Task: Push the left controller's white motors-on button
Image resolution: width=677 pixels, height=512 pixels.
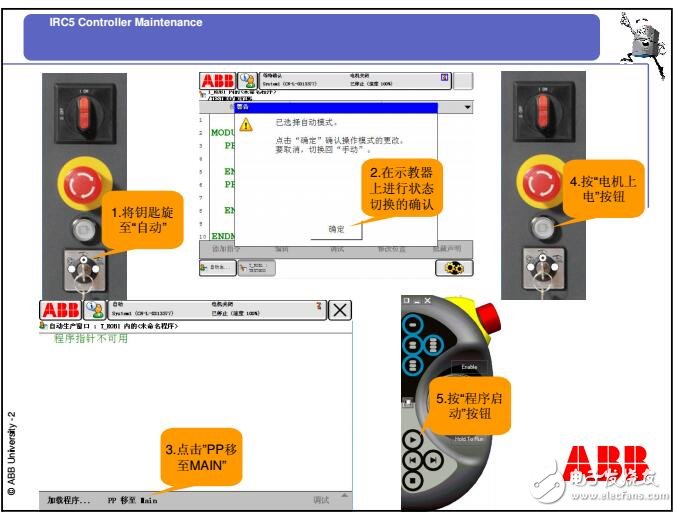Action: [84, 229]
